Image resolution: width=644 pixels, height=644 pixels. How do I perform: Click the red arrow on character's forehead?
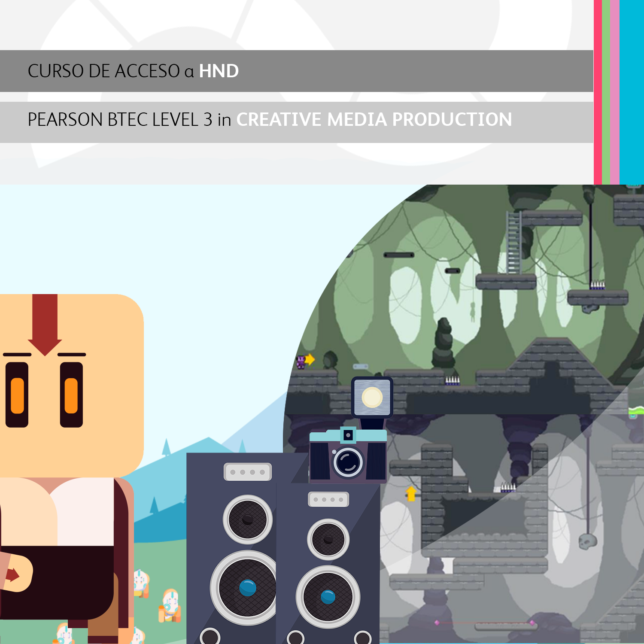pos(45,325)
